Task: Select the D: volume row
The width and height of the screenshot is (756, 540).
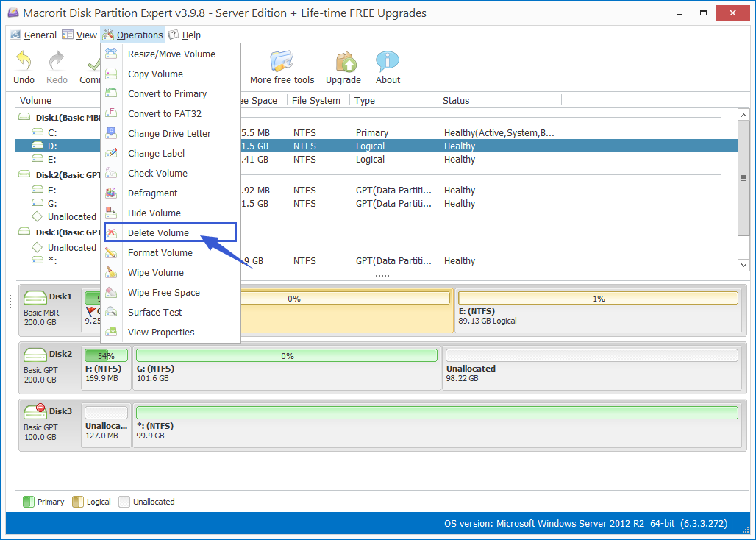Action: 377,146
